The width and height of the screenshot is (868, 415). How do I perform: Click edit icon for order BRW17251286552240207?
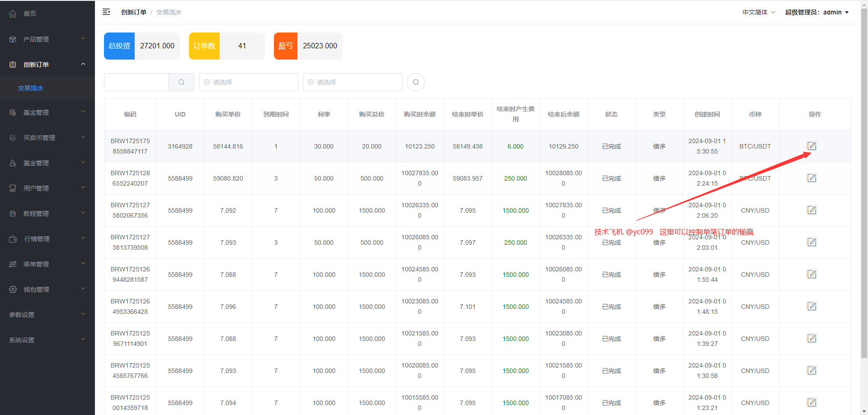(811, 178)
